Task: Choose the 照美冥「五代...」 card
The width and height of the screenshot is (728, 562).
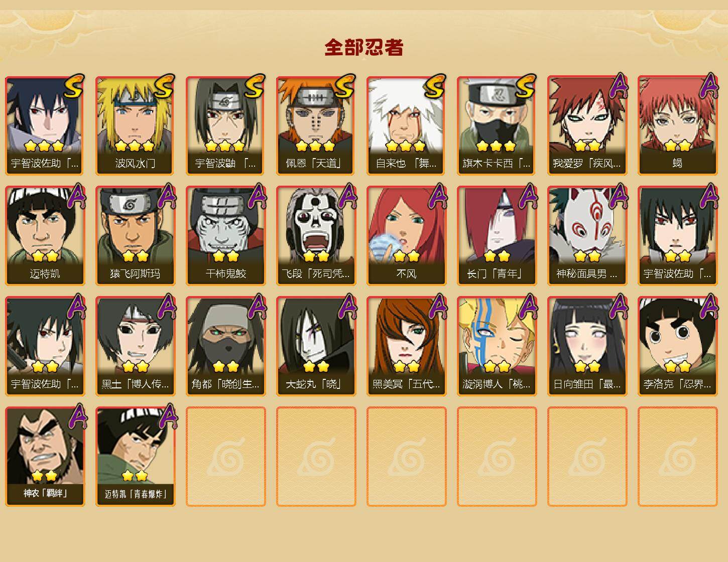Action: tap(407, 346)
